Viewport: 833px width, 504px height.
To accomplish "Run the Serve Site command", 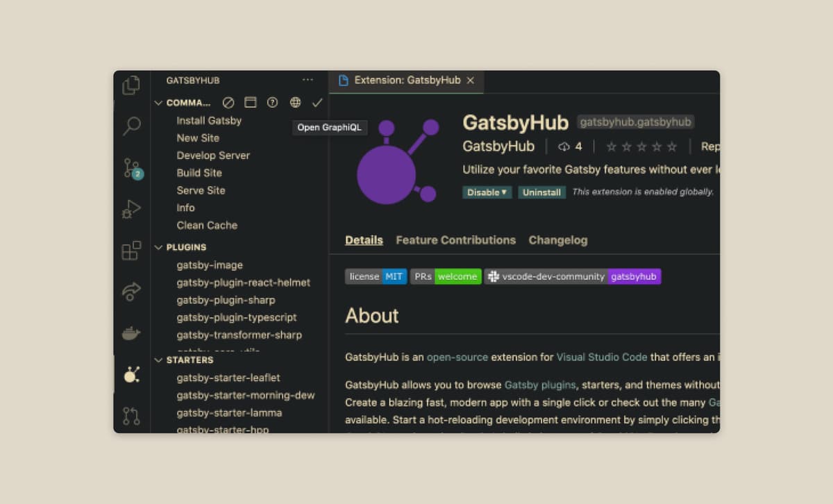I will tap(201, 190).
